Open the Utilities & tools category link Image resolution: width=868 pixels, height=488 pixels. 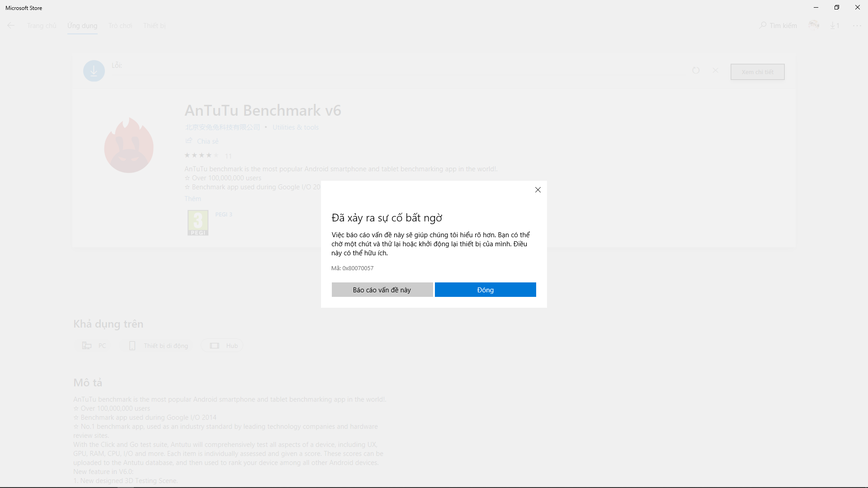click(296, 127)
